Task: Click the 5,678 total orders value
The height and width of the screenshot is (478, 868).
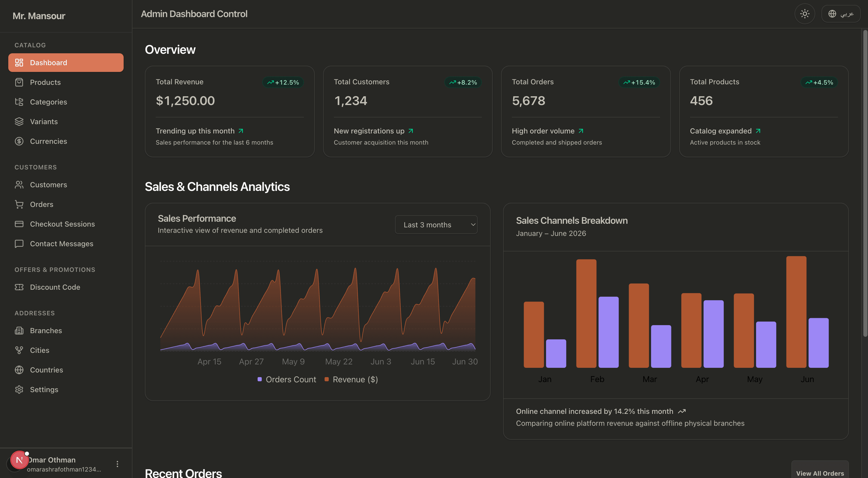Action: click(x=528, y=101)
